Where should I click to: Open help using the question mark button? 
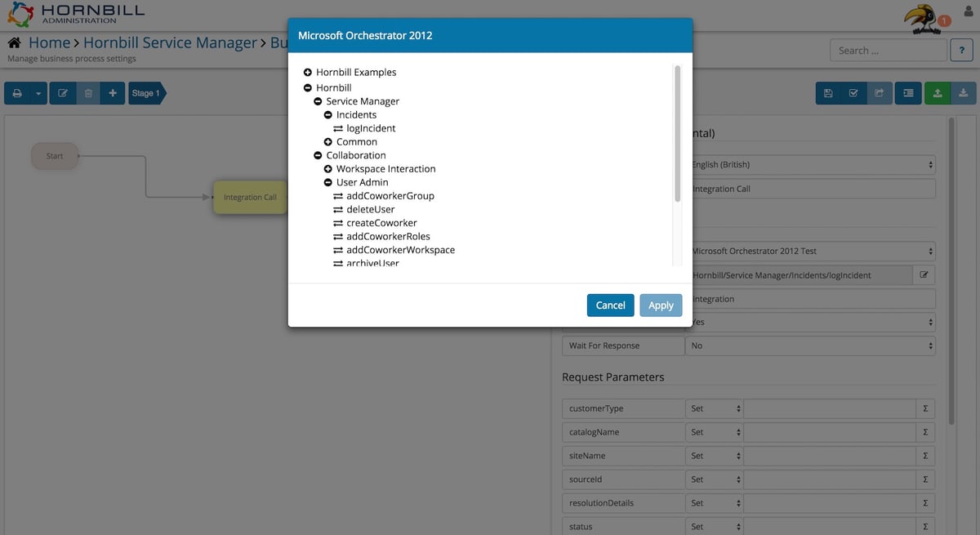click(961, 50)
